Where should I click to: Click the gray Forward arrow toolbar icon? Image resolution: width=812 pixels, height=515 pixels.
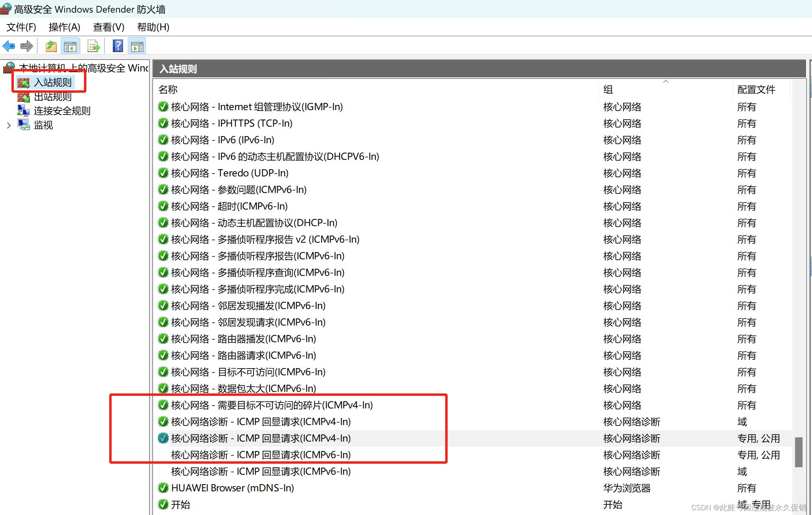coord(27,47)
